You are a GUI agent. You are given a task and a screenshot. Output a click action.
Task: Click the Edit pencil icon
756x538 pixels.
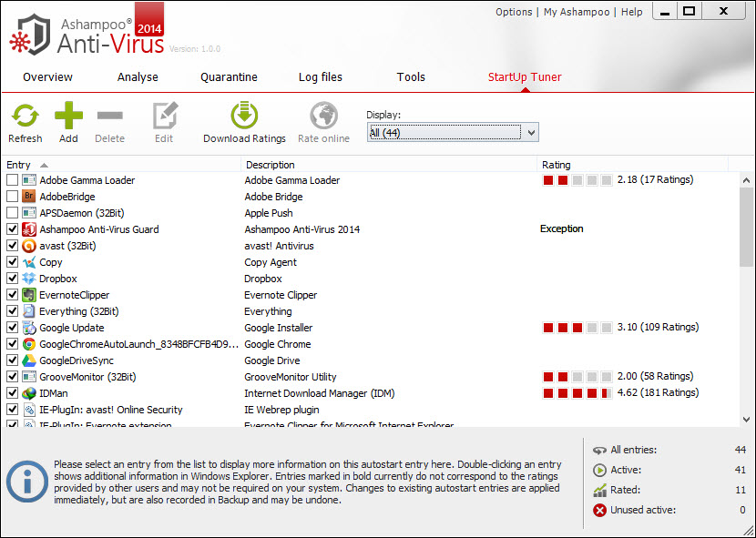[166, 116]
